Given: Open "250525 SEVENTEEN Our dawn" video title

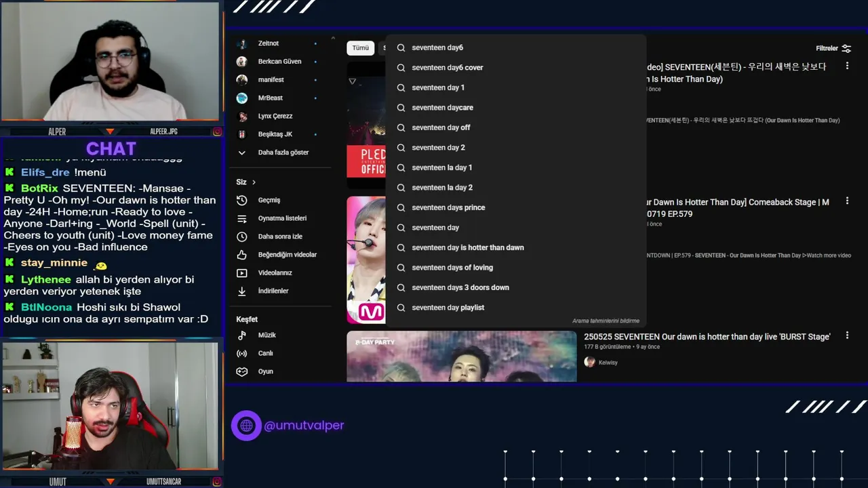Looking at the screenshot, I should (707, 337).
